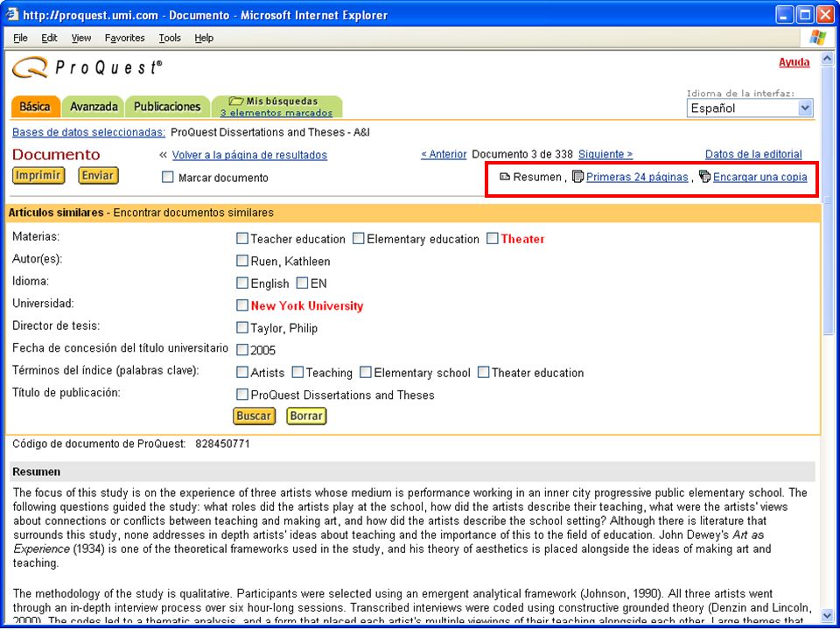Enable the EN language checkbox
The height and width of the screenshot is (630, 840).
pos(302,283)
